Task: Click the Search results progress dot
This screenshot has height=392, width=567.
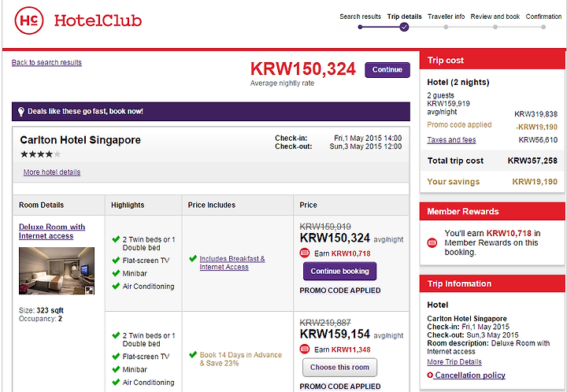Action: point(360,27)
